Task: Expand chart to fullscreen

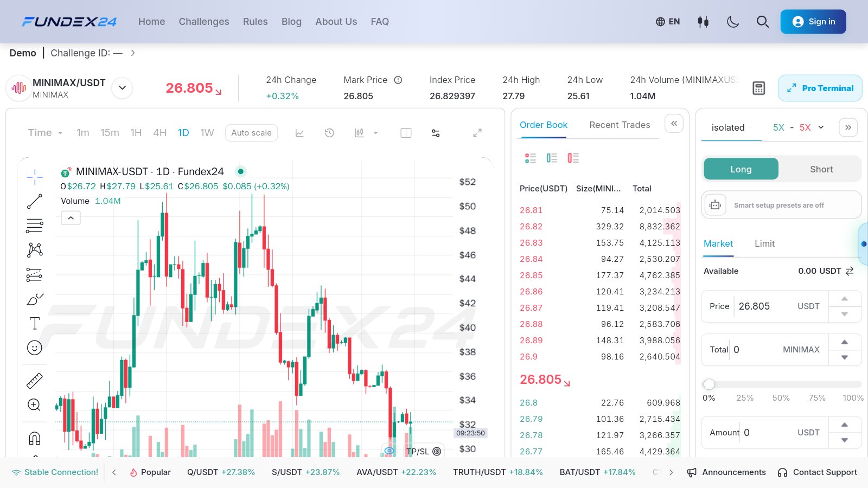Action: 477,133
